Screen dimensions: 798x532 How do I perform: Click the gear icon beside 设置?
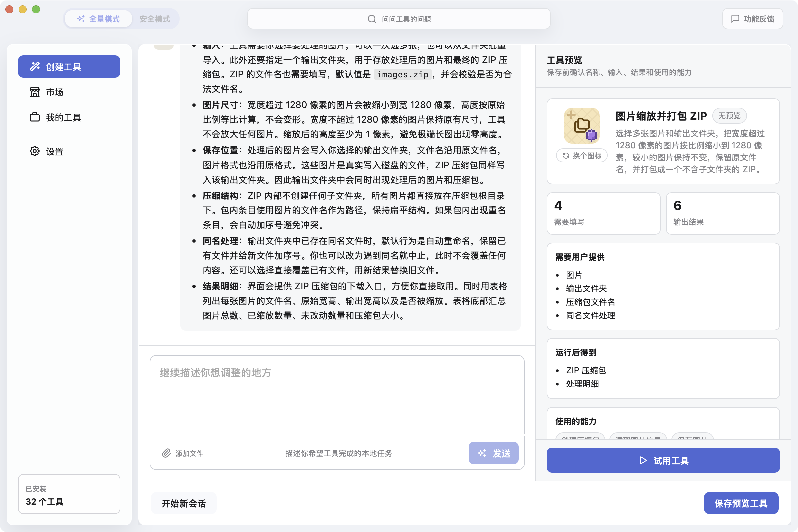click(35, 151)
